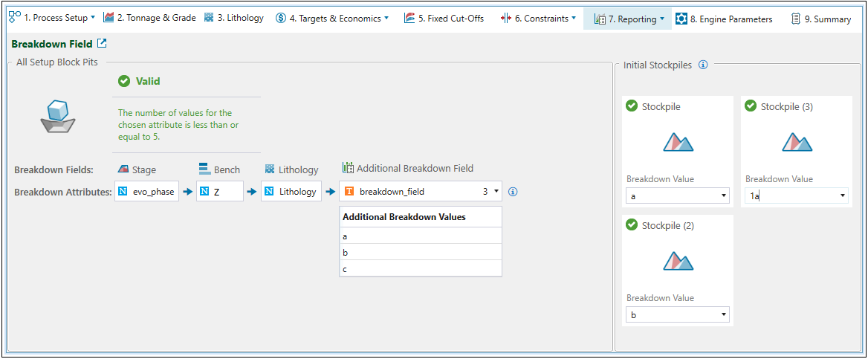Select the Stockpile (2) mountain icon
This screenshot has height=359, width=868.
click(x=677, y=261)
